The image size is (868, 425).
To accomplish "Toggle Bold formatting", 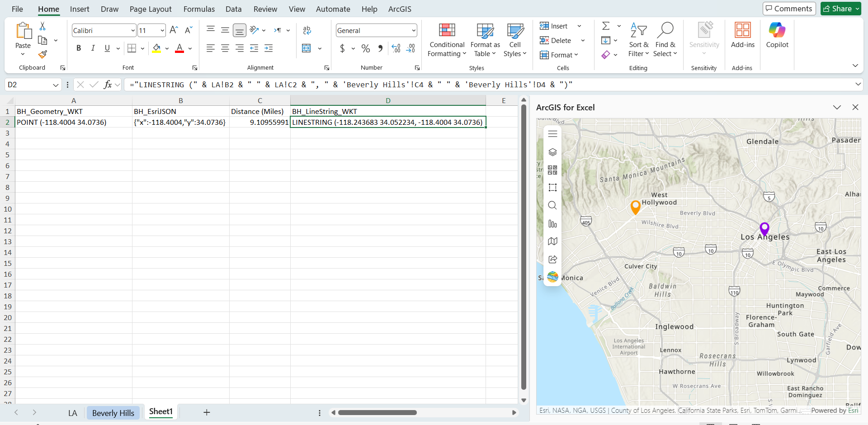I will coord(79,48).
